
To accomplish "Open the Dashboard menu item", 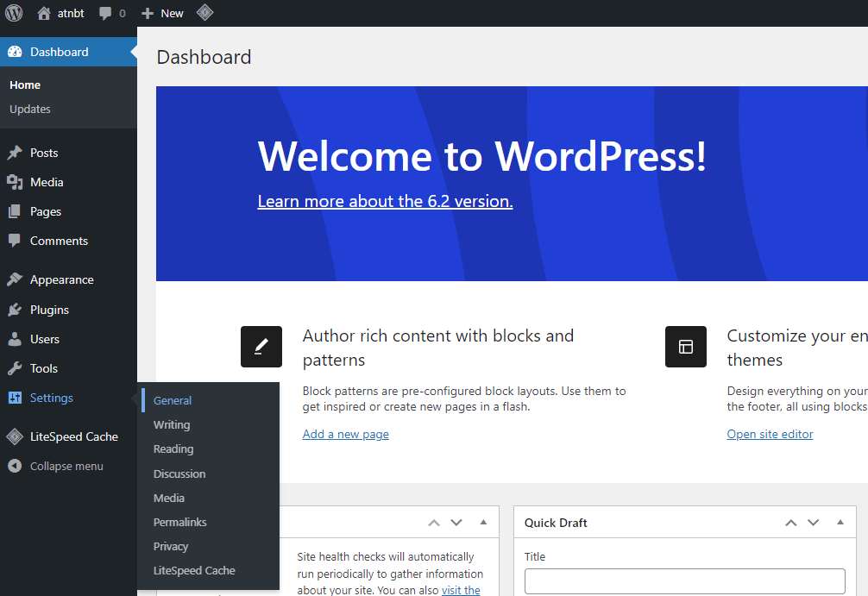I will [x=59, y=52].
